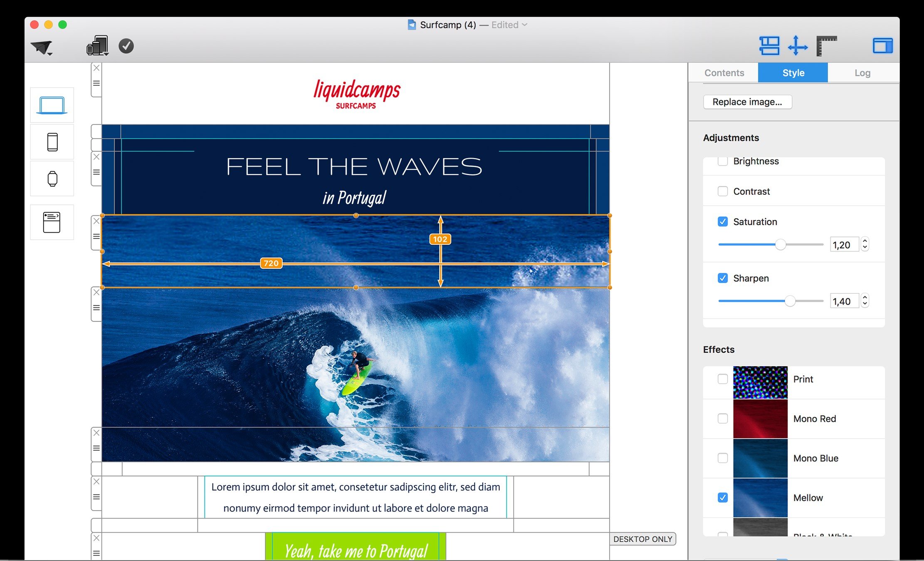Toggle the layout blocks icon
This screenshot has width=924, height=561.
tap(769, 46)
